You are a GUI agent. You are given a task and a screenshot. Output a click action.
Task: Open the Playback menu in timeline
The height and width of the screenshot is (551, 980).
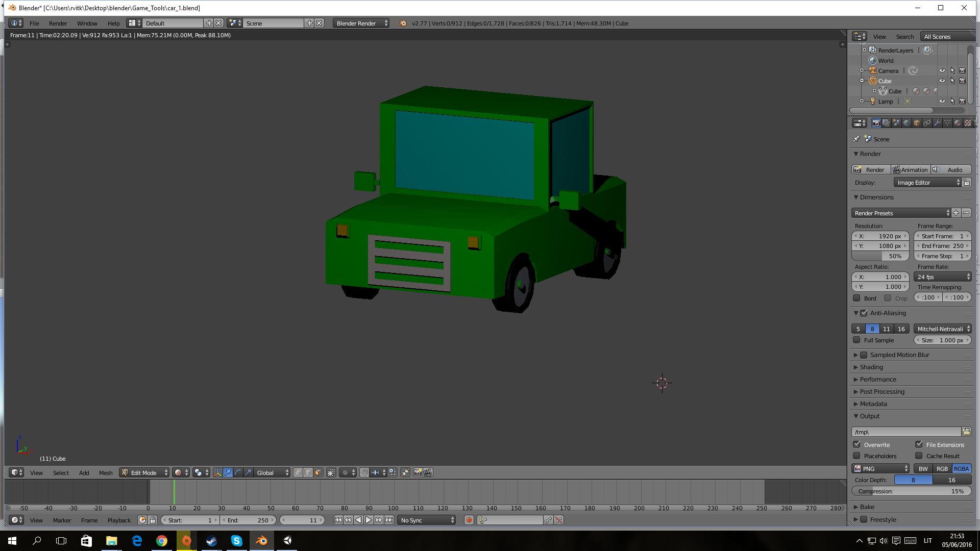tap(119, 520)
